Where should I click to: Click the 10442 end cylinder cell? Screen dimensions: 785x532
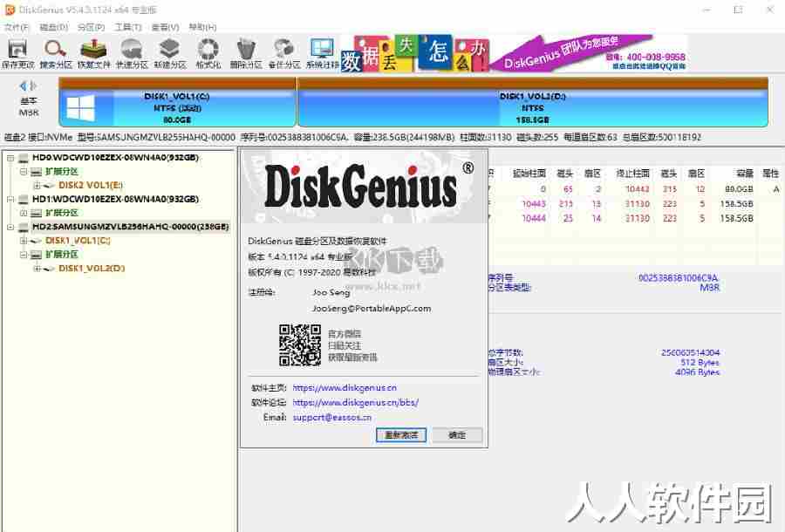tap(638, 189)
